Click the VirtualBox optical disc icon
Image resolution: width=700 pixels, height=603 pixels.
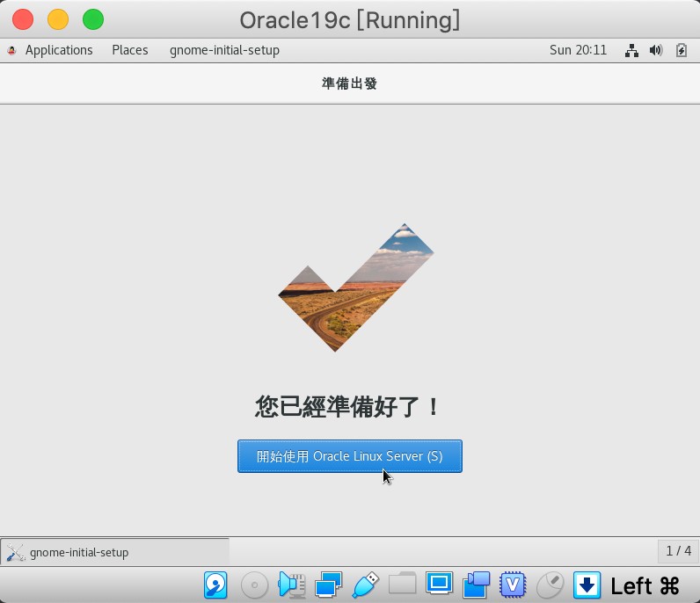click(x=254, y=585)
